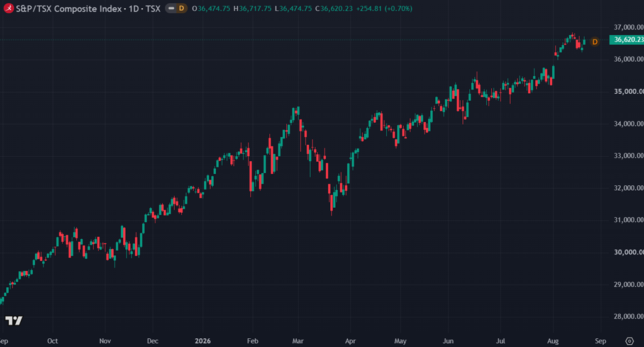The height and width of the screenshot is (347, 644).
Task: Click the low value L36,474.75
Action: coord(293,9)
